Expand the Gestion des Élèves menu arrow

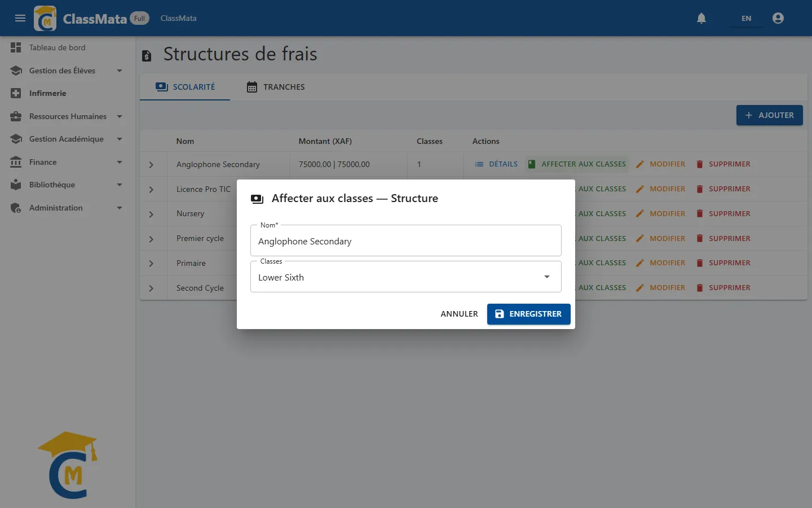tap(120, 71)
